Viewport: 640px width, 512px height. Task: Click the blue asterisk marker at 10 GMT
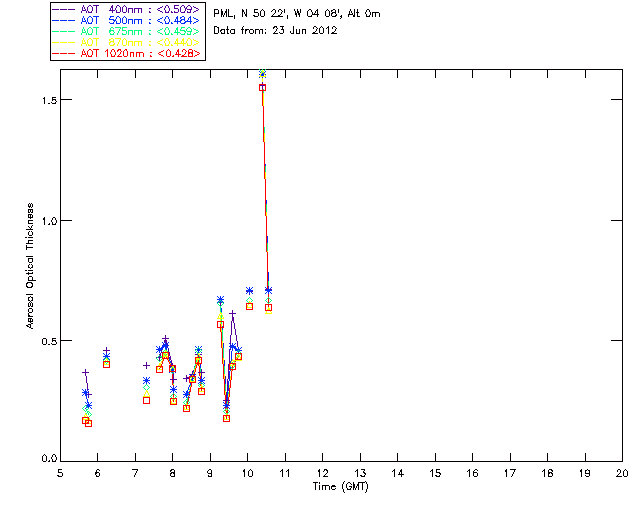(249, 291)
